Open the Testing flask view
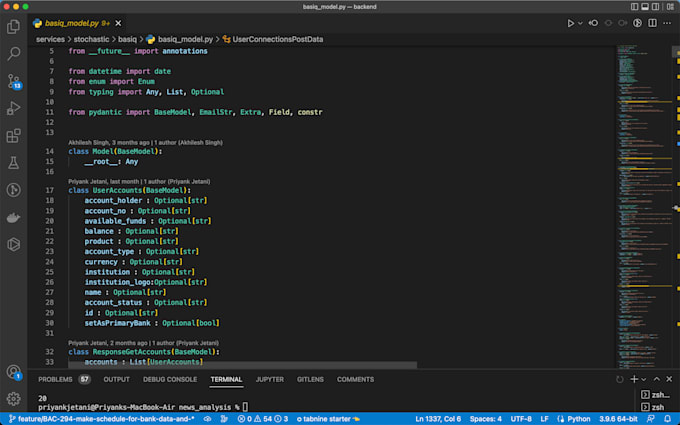680x425 pixels. (x=13, y=163)
